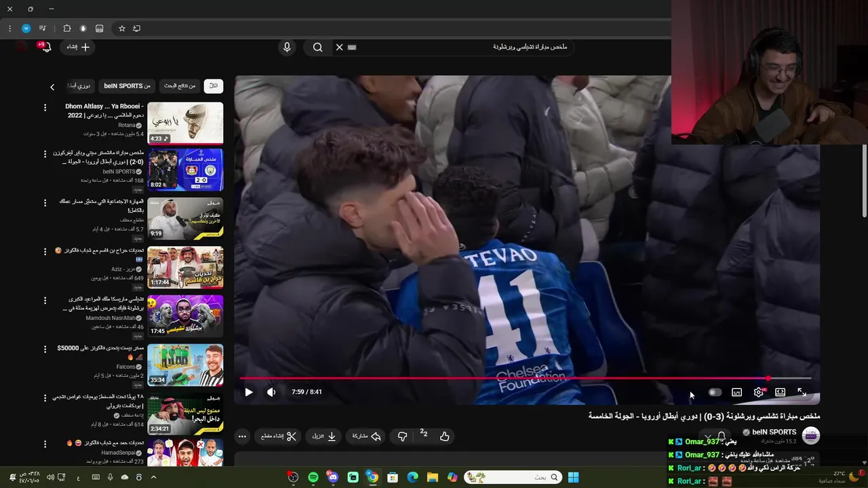This screenshot has height=488, width=868.
Task: Open beIN SPORTS channel name link
Action: click(x=774, y=432)
